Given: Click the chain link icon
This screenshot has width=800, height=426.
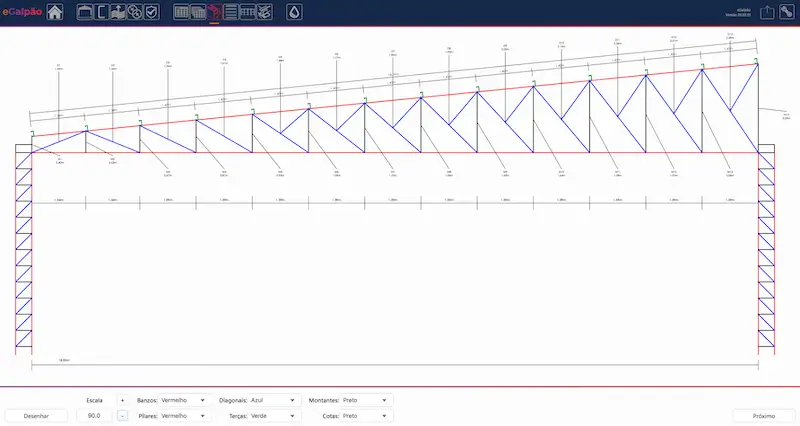Looking at the screenshot, I should [134, 12].
